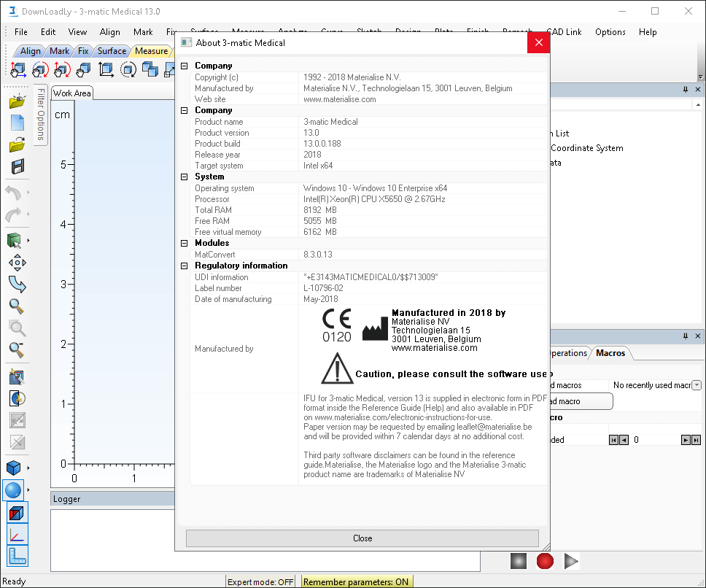This screenshot has height=588, width=706.
Task: Collapse the Regulatory information section
Action: pos(184,266)
